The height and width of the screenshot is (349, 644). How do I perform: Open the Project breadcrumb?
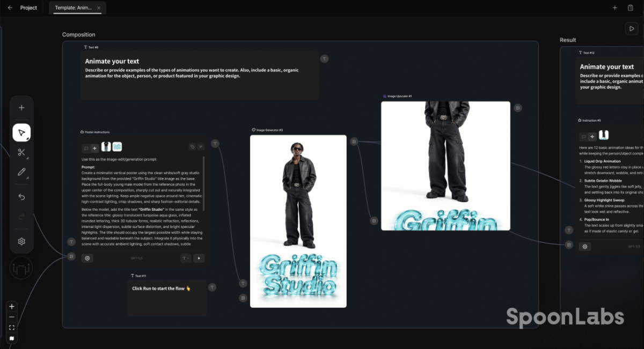[x=28, y=8]
